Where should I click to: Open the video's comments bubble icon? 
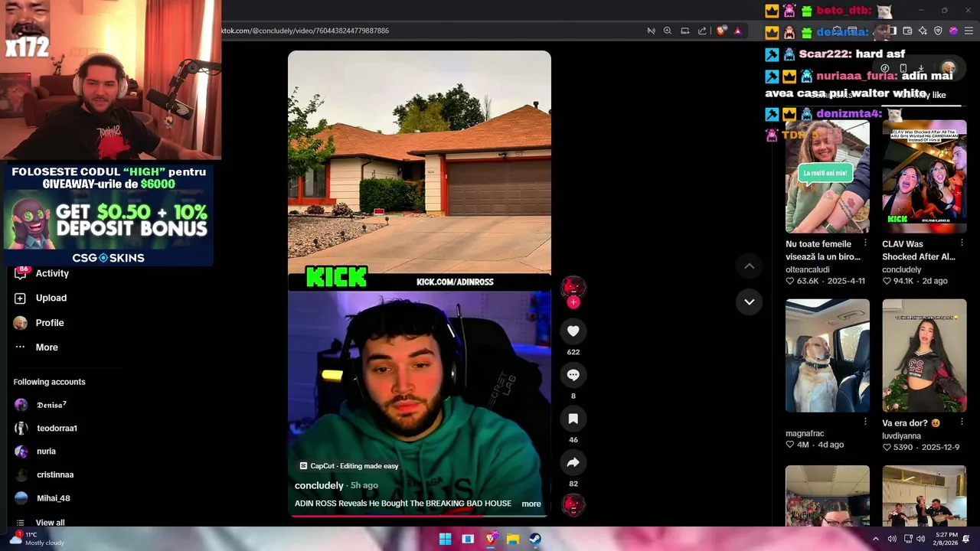coord(573,375)
